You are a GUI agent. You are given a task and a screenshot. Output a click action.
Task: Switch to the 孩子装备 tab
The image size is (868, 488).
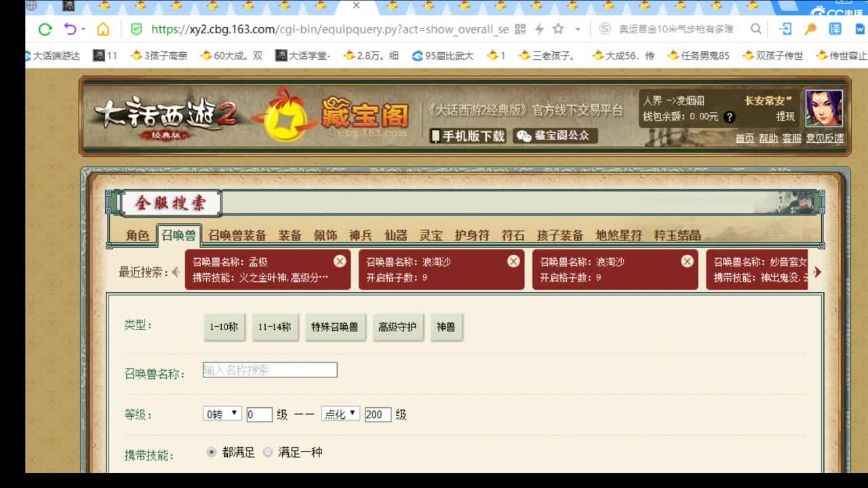pyautogui.click(x=560, y=235)
